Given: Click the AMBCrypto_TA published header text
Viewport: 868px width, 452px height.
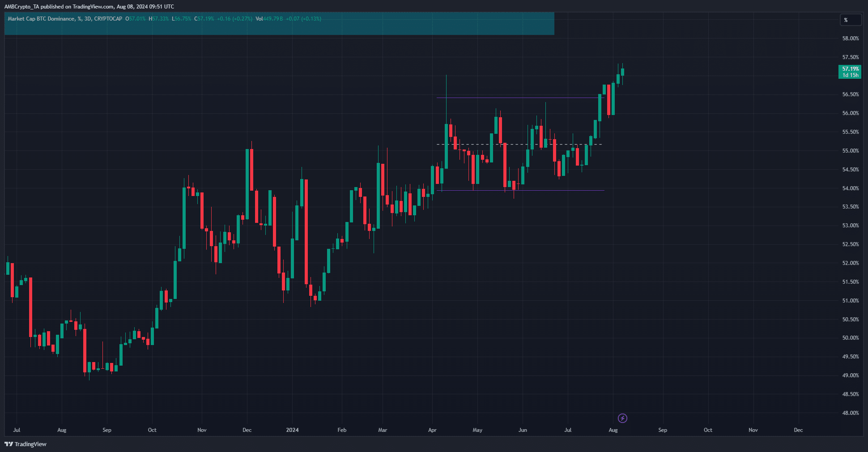Looking at the screenshot, I should coord(89,7).
